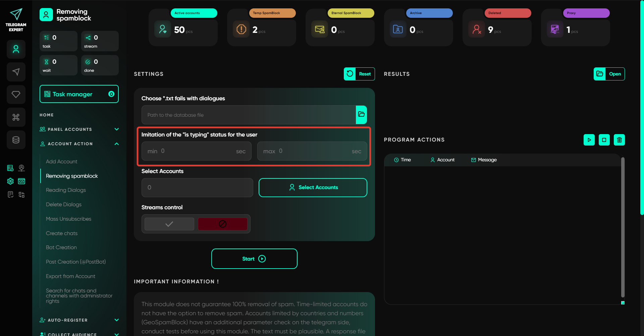Viewport: 644px width, 336px height.
Task: Click the paper plane icon in left sidebar
Action: [16, 72]
